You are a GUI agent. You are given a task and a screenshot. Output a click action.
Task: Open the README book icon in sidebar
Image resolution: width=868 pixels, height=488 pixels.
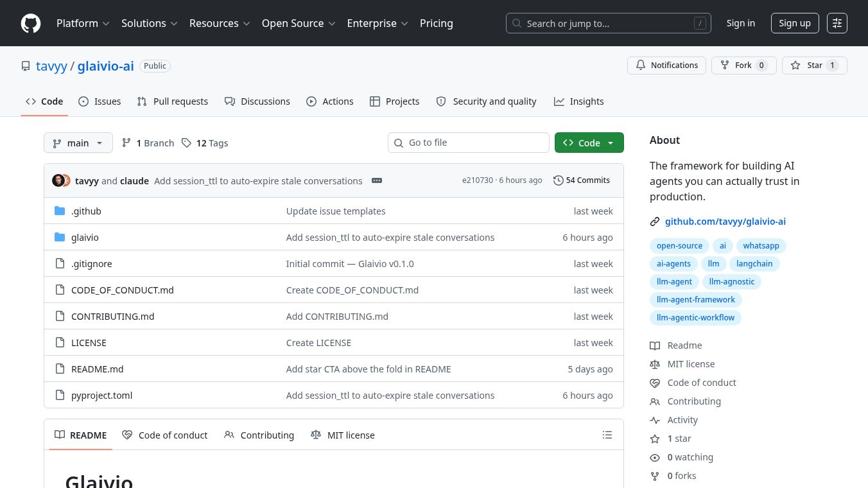click(x=655, y=345)
